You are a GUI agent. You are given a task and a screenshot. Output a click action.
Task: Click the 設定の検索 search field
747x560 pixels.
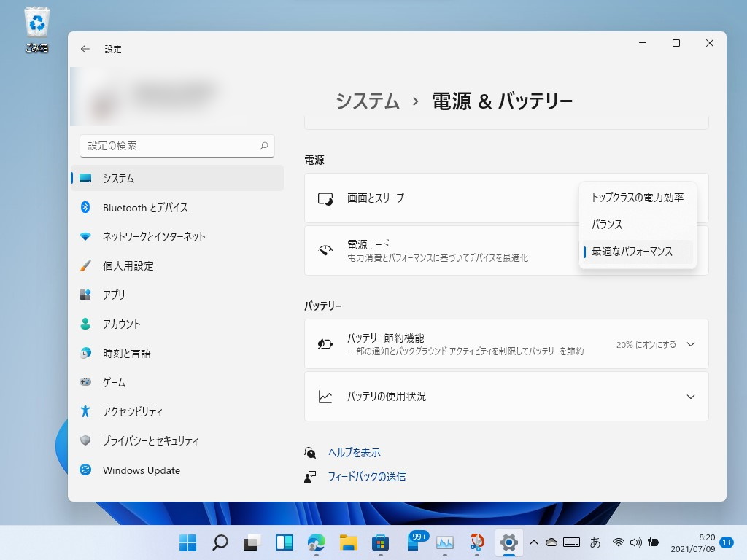pos(177,146)
